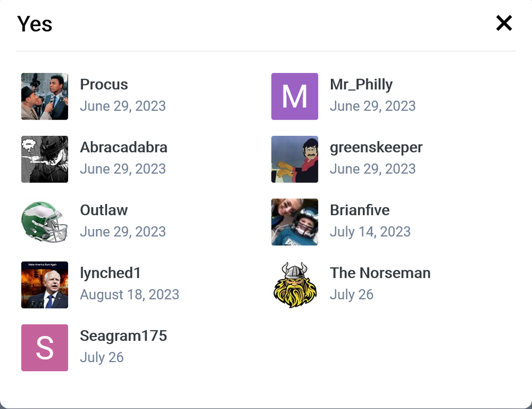Click The Norseman's viking avatar icon
The width and height of the screenshot is (532, 409).
pos(295,285)
